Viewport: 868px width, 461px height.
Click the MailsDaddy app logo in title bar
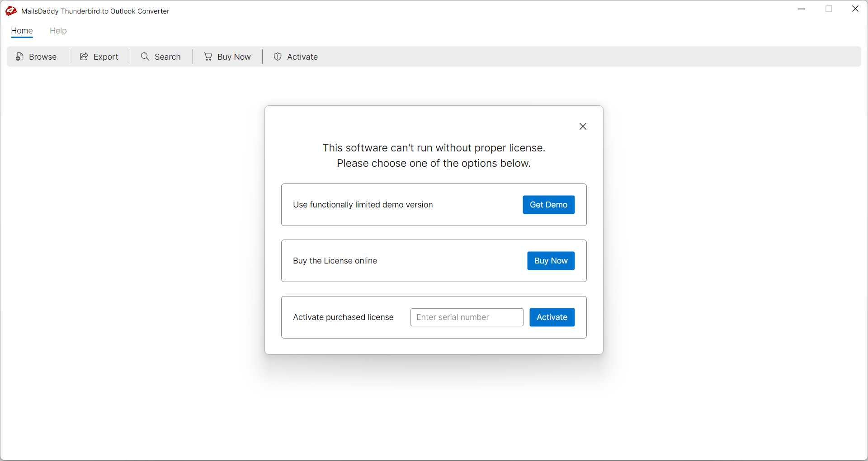[11, 11]
